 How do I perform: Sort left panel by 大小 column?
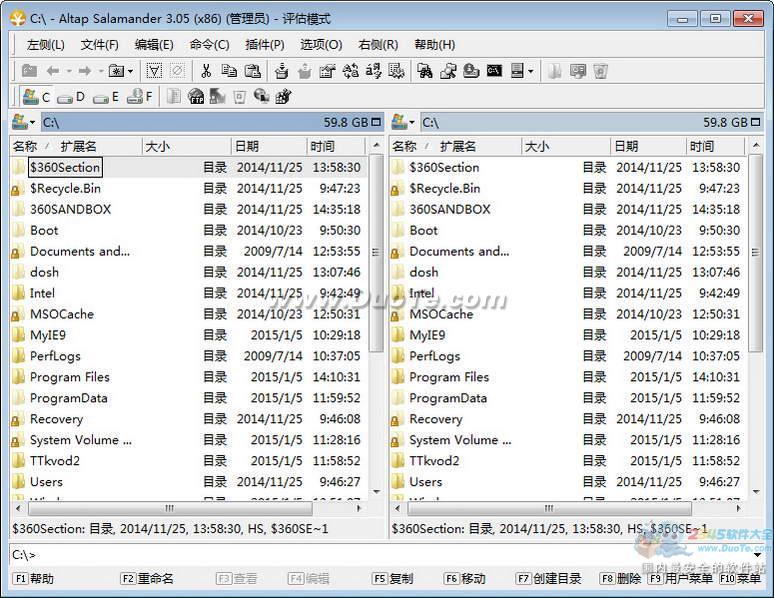pos(186,146)
